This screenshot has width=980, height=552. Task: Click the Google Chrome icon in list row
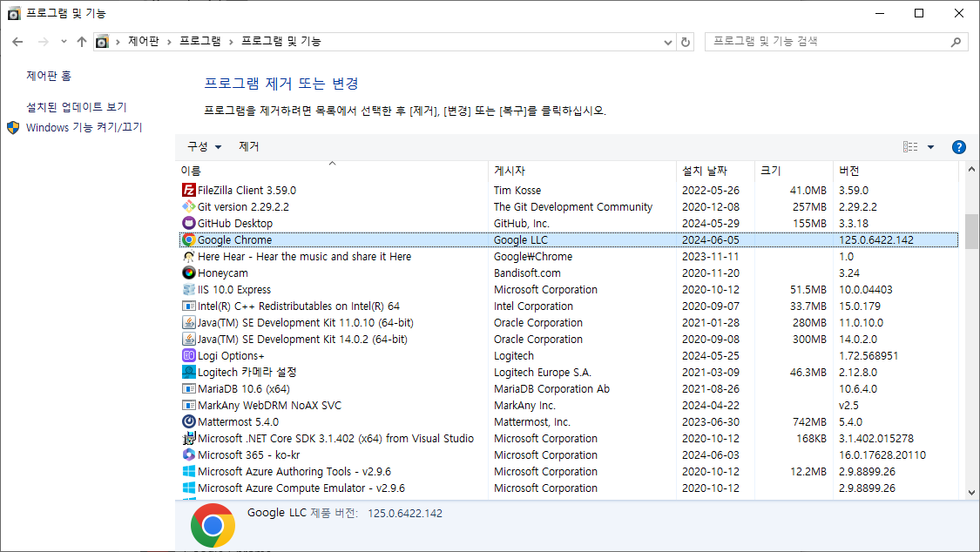point(189,239)
